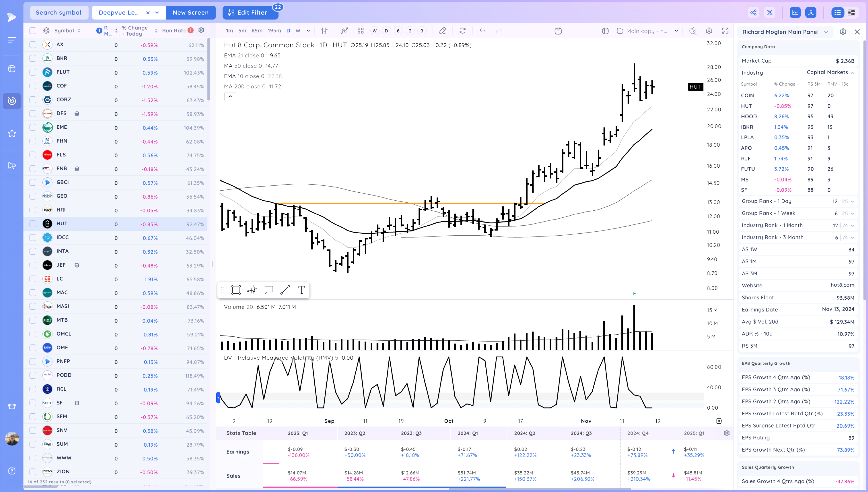Viewport: 868px width, 492px height.
Task: Enter fullscreen chart mode
Action: [x=725, y=31]
